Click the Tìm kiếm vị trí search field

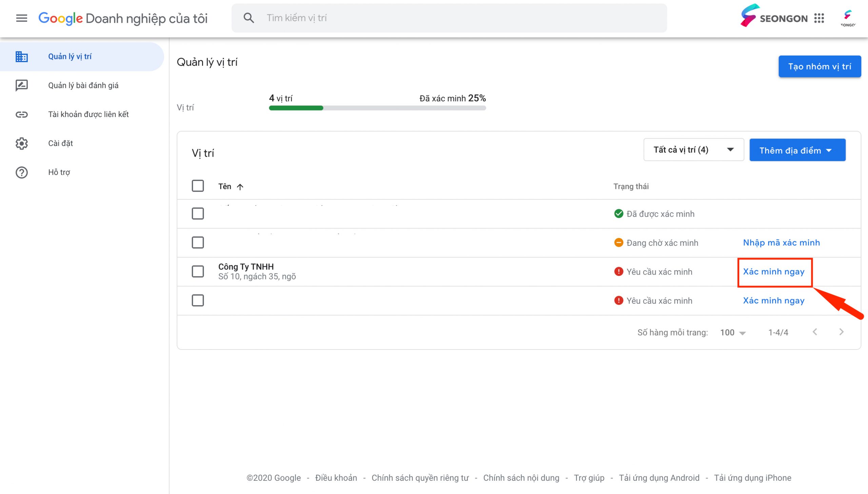pos(449,18)
